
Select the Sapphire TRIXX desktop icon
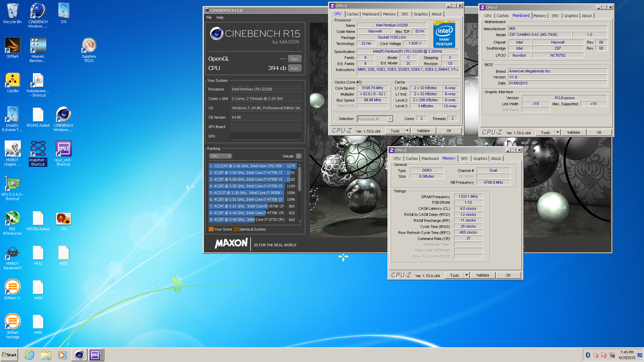click(89, 50)
